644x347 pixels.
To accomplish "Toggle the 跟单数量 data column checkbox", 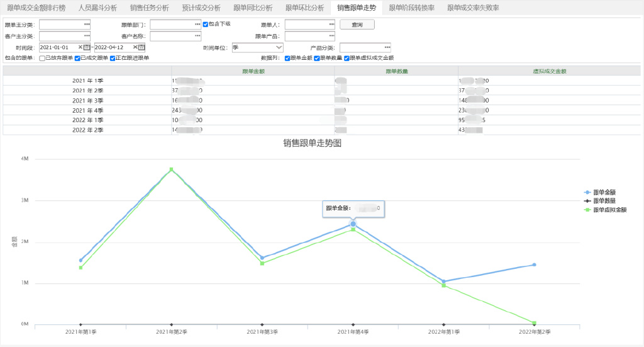I will (x=317, y=58).
